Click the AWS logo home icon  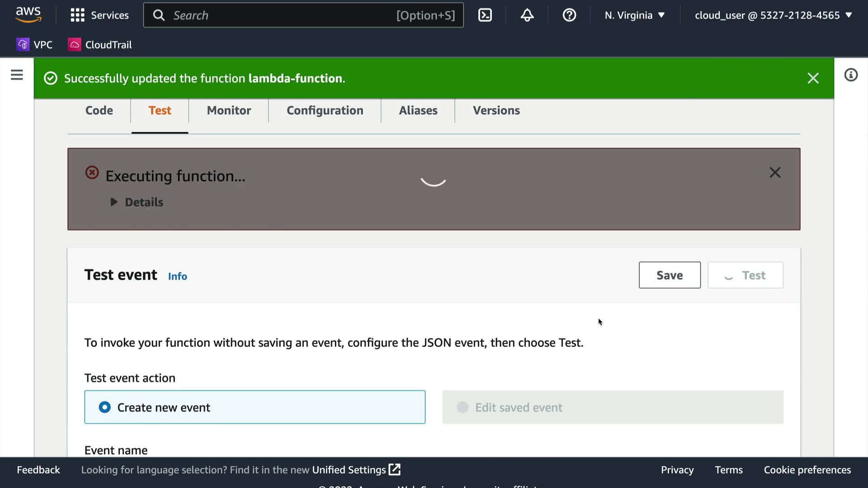[28, 14]
